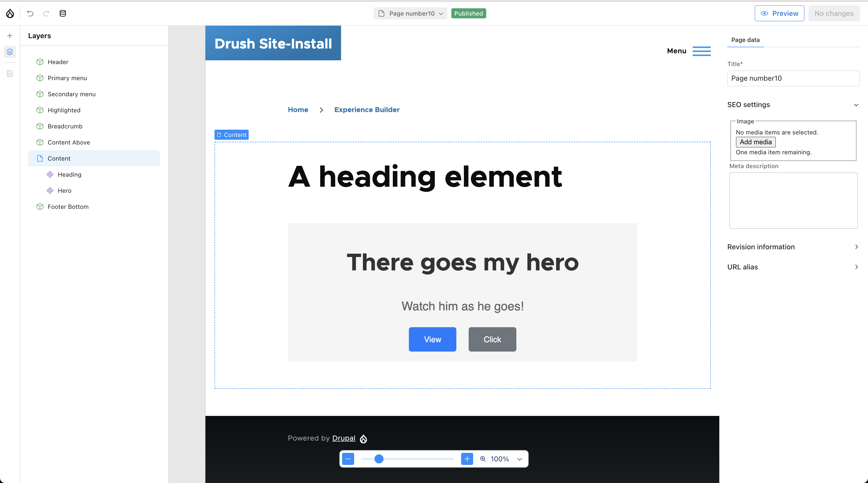Select the Highlighted layer
The image size is (868, 483).
tap(94, 110)
